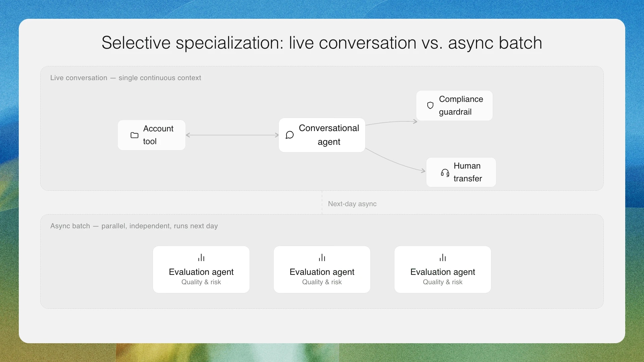
Task: Click the headset icon in Human transfer
Action: pyautogui.click(x=445, y=173)
